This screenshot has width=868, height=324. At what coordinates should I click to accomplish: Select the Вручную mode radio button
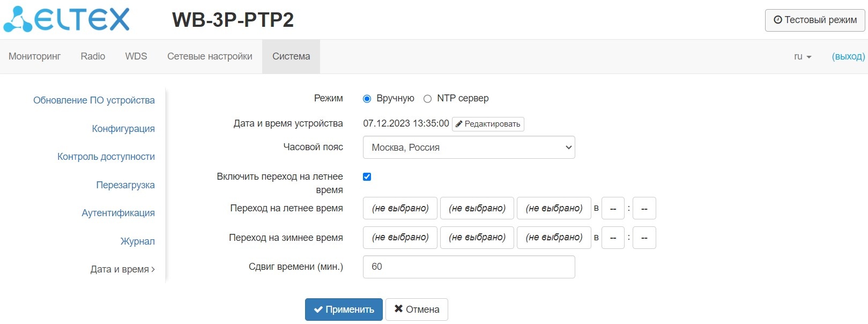(x=367, y=99)
